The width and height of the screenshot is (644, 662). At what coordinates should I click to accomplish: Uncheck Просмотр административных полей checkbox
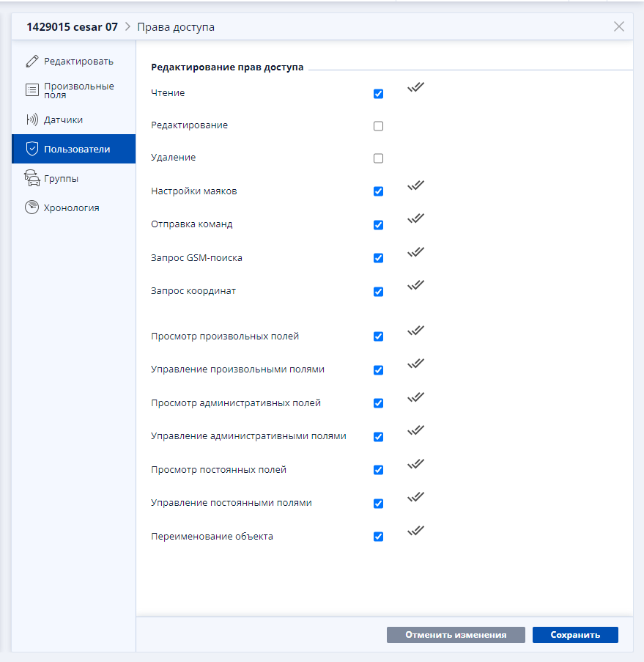tap(379, 403)
